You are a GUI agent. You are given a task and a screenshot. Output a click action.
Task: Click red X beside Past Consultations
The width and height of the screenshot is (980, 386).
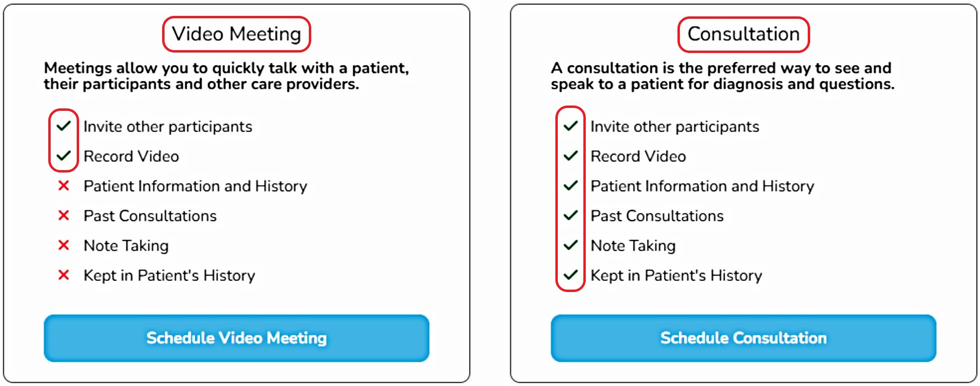click(64, 215)
